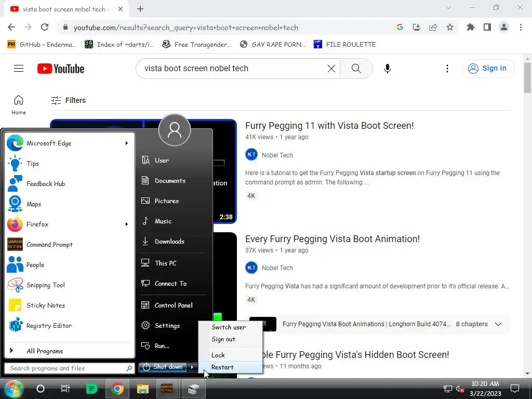Click the Windows Start orb

click(14, 389)
